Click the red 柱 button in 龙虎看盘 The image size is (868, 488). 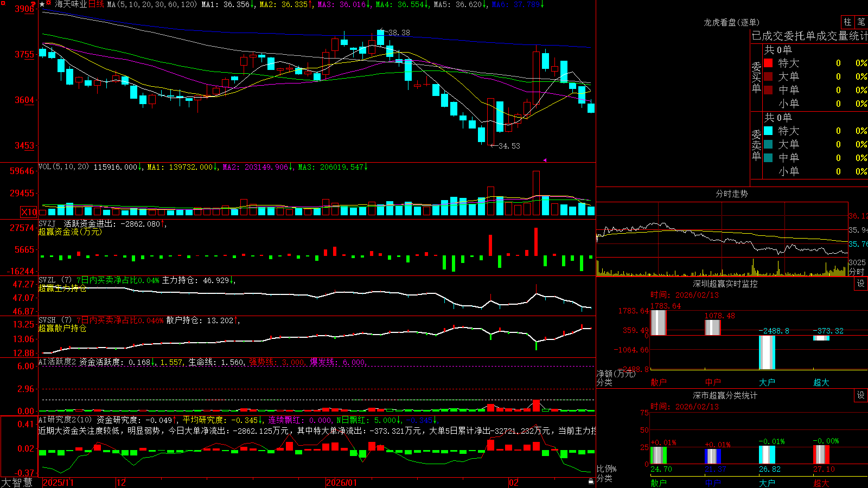coord(847,22)
